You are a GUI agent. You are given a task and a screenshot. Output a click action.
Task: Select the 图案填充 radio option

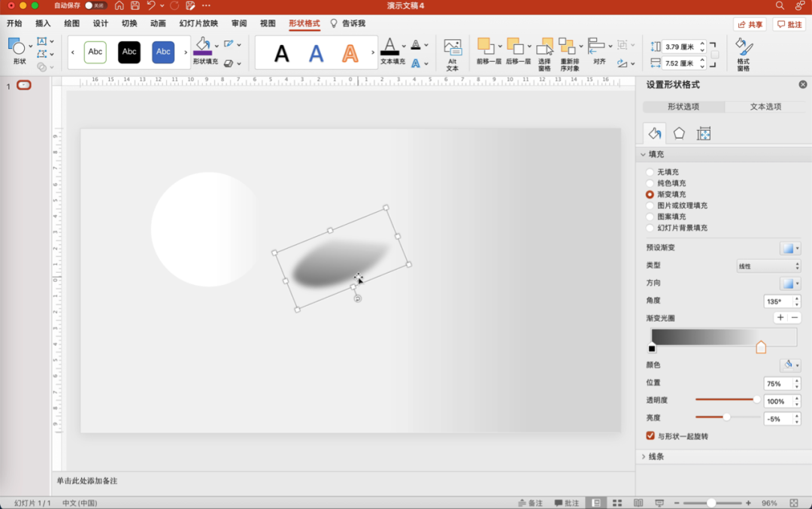pos(650,217)
